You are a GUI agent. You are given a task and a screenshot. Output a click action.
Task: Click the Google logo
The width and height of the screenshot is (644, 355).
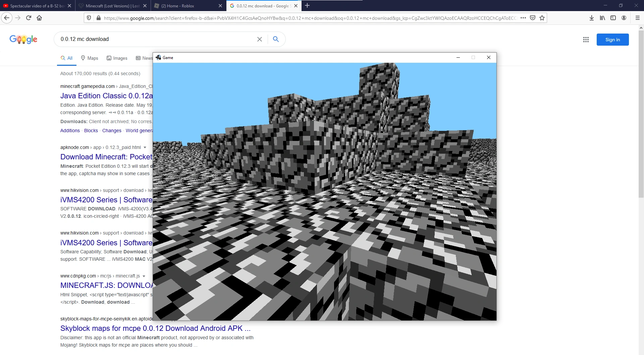[x=23, y=40]
